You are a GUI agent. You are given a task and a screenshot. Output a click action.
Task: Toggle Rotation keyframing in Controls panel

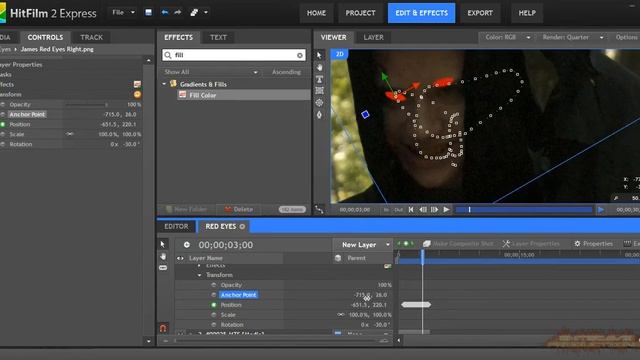3,144
